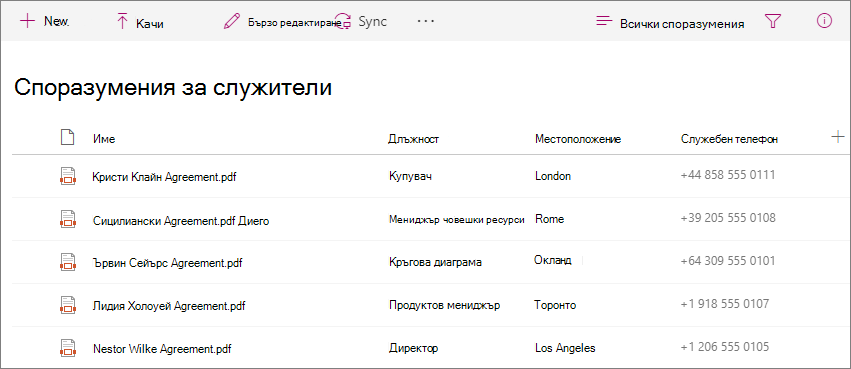Click the Sync button label
The width and height of the screenshot is (851, 369).
coord(372,22)
